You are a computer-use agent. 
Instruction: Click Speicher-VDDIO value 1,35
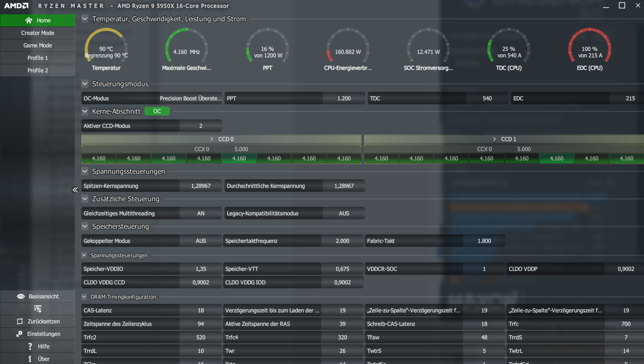[x=201, y=269]
